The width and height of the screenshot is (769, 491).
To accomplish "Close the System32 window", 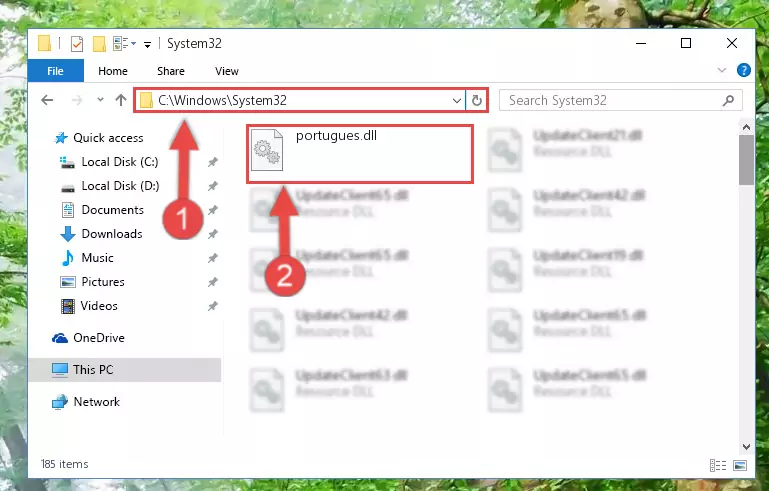I will click(732, 44).
